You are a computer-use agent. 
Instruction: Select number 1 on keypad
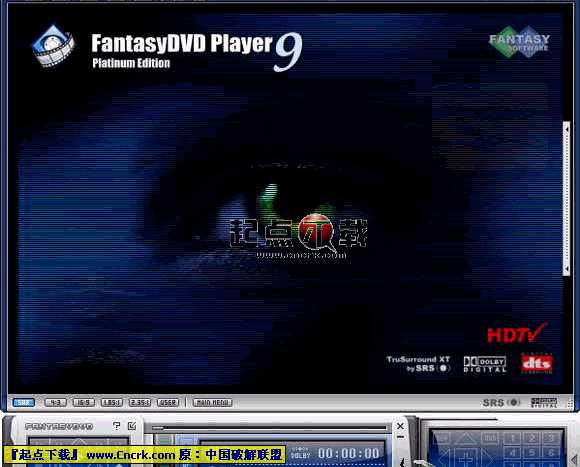click(512, 439)
